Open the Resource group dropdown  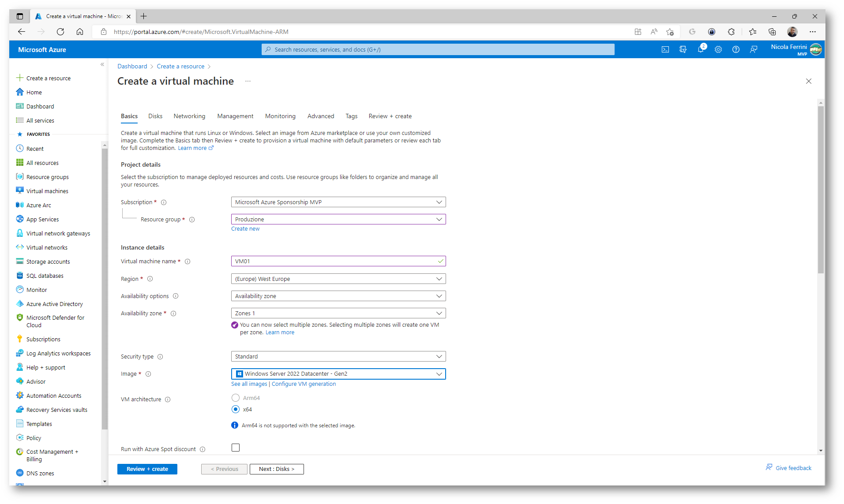coord(338,219)
